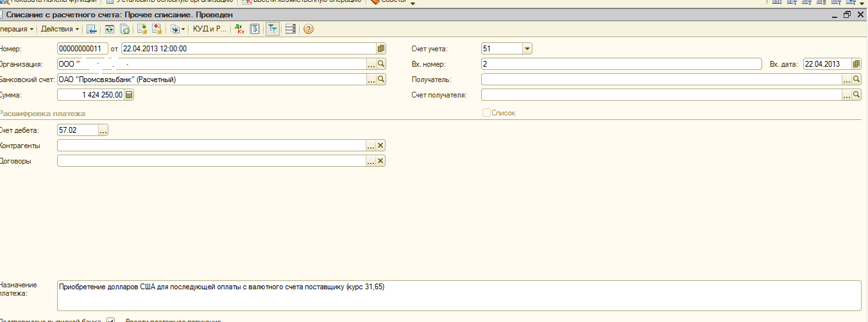Click the Ввести платежное поручение link
868x322 pixels.
point(173,320)
